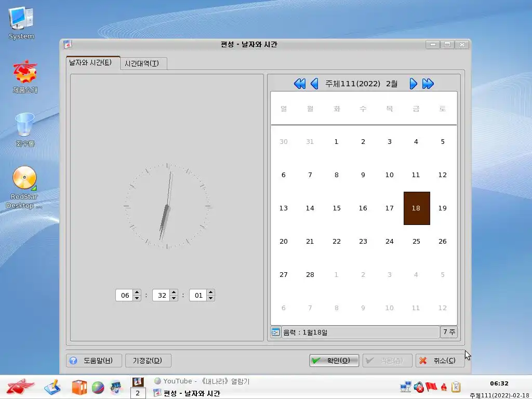The width and height of the screenshot is (532, 399).
Task: Switch to the 시간대역(T) tab
Action: pos(143,63)
